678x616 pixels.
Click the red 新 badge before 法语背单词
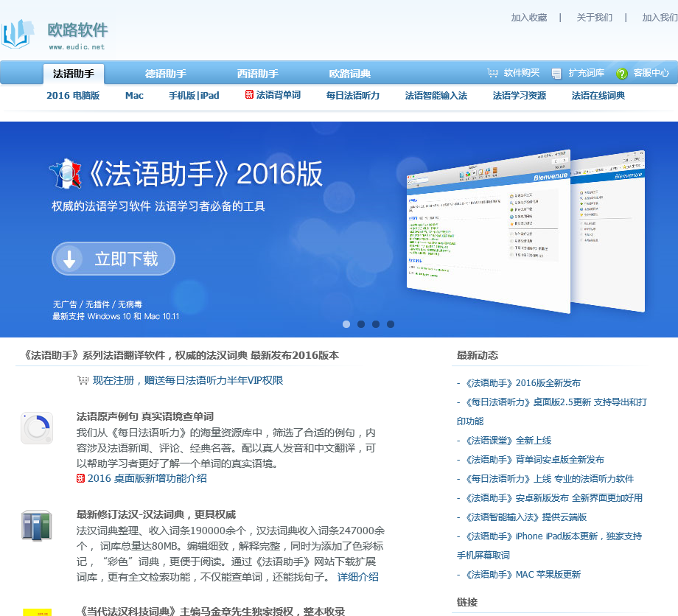tap(249, 94)
